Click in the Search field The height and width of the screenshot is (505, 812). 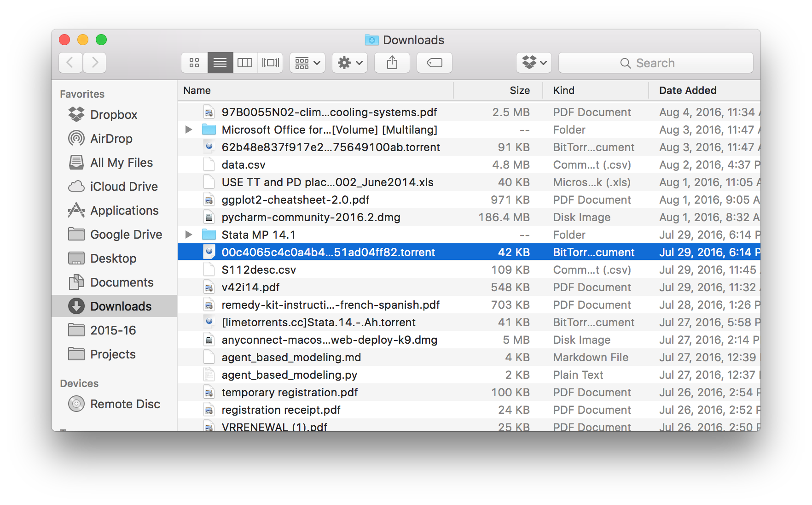click(x=656, y=63)
